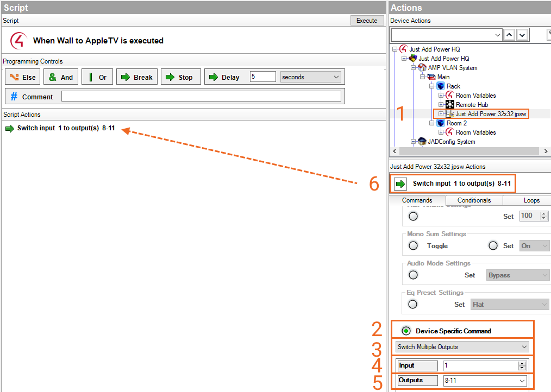Select the Mono Sum Toggle radio button
This screenshot has width=551, height=392.
pos(413,245)
